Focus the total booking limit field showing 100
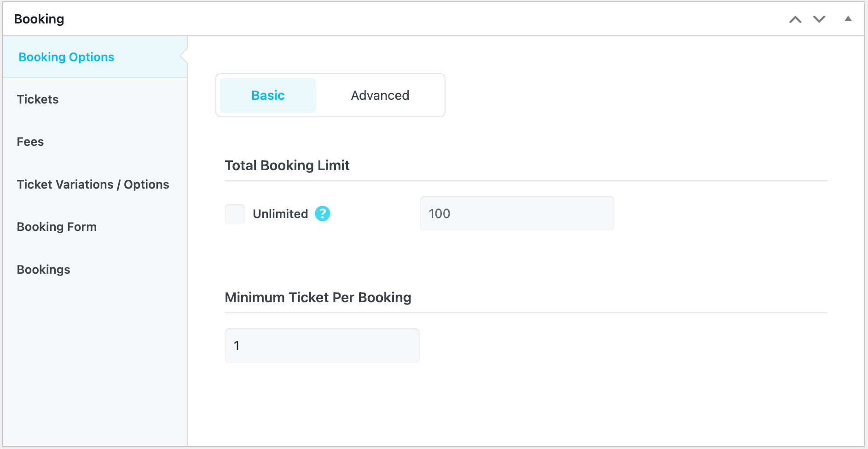Image resolution: width=868 pixels, height=449 pixels. pos(516,213)
